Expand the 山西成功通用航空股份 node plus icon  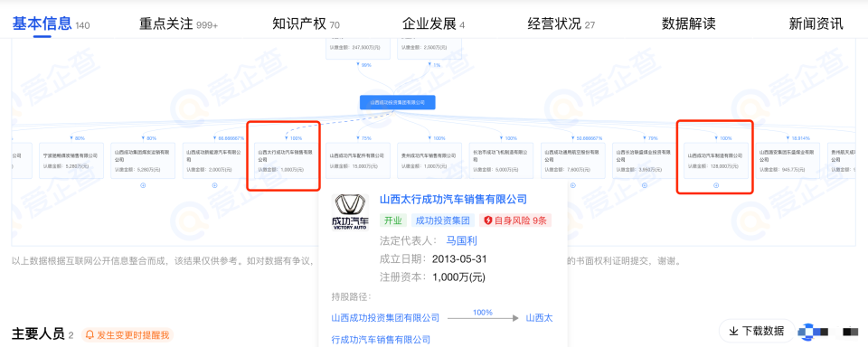(573, 185)
